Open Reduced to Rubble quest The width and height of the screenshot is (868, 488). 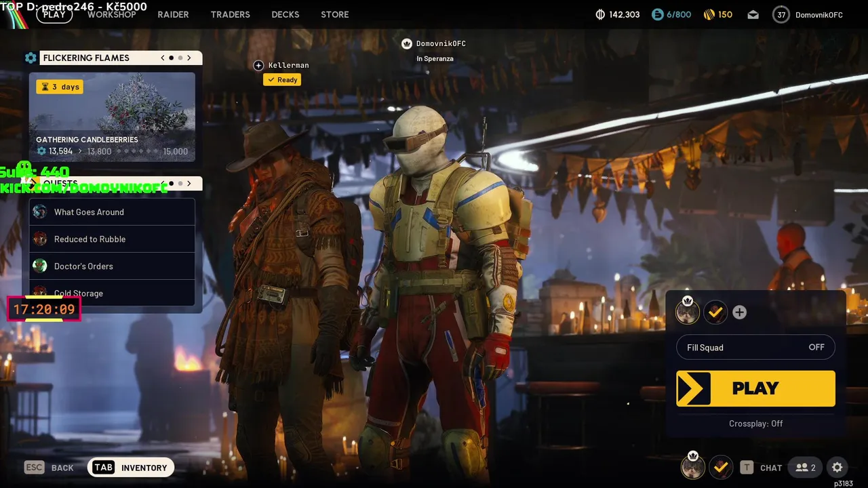(x=112, y=239)
